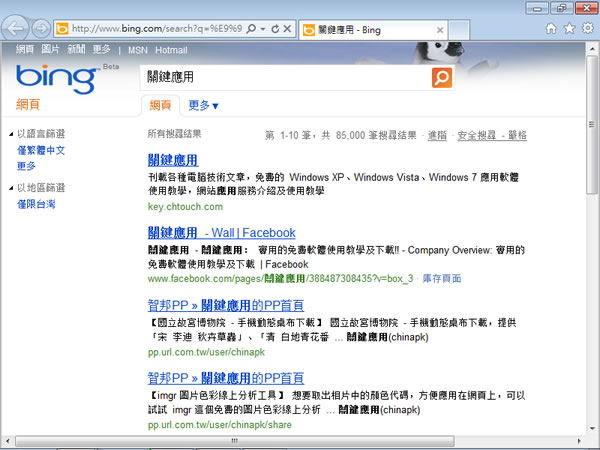
Task: Open the Hotmail link
Action: [171, 50]
